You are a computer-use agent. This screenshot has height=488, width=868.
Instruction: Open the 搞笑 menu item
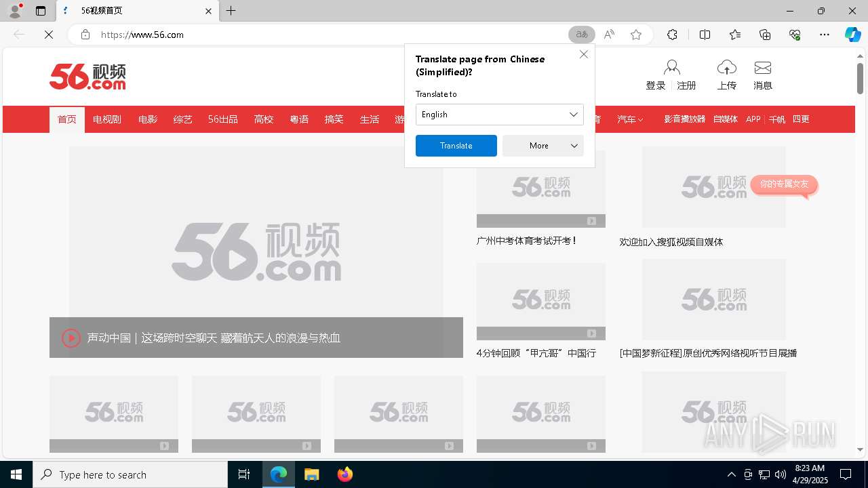tap(334, 119)
